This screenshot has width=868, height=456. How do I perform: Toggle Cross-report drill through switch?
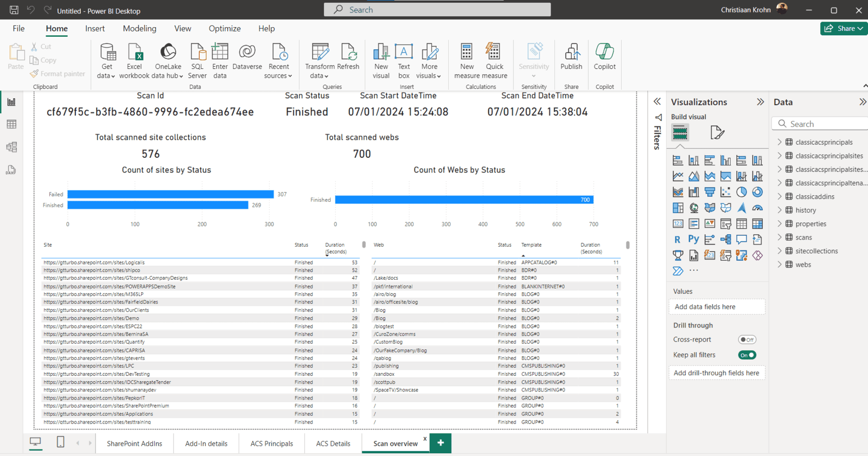point(747,339)
